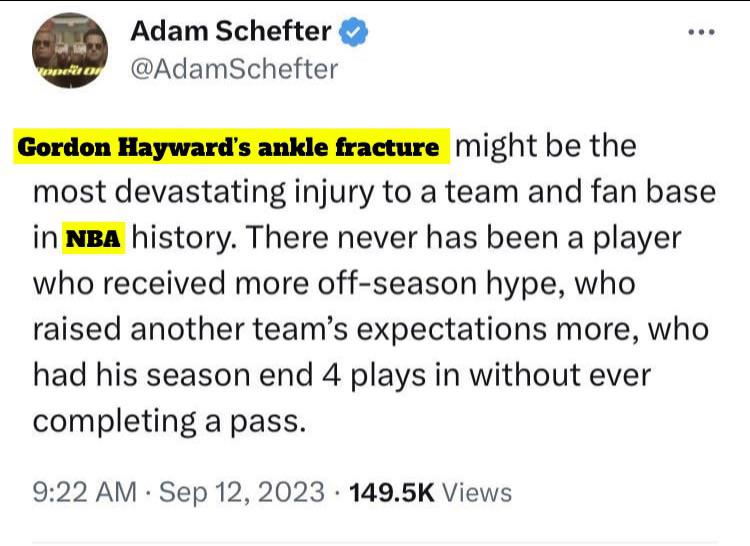
Task: Open the three-dot more options menu
Action: [702, 33]
